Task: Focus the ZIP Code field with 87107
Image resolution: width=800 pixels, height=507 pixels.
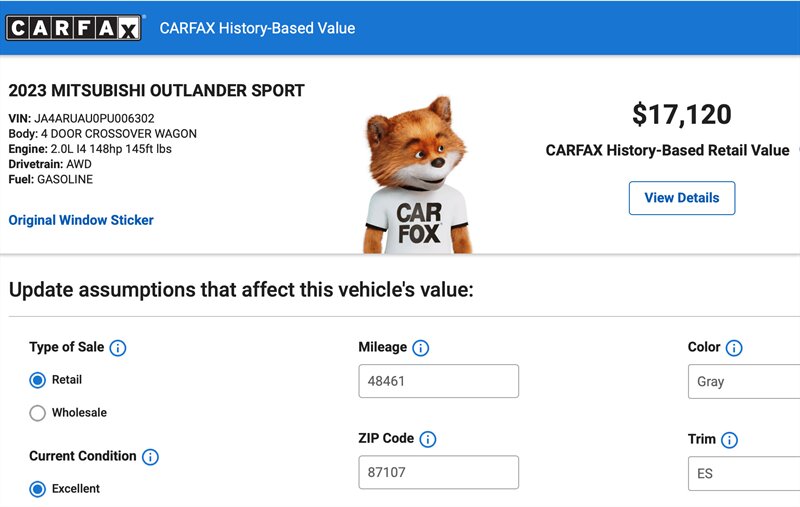Action: (x=438, y=472)
